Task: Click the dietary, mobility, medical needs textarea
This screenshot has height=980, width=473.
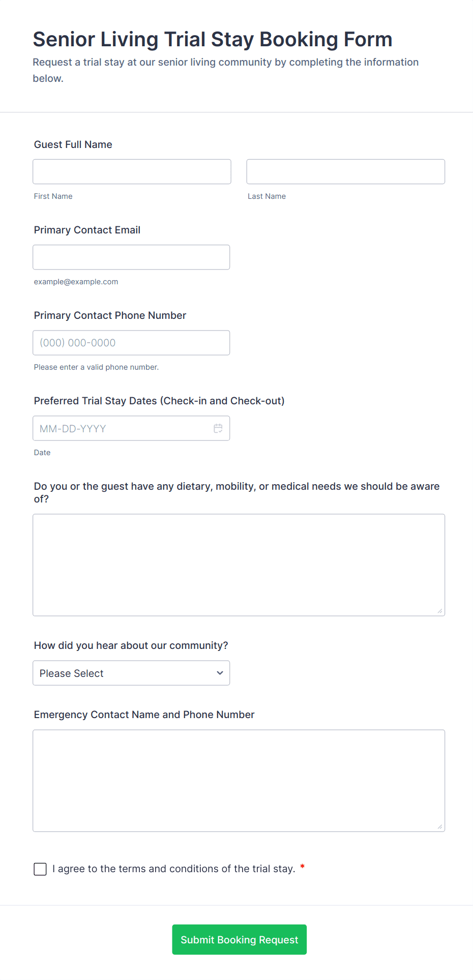Action: (239, 565)
